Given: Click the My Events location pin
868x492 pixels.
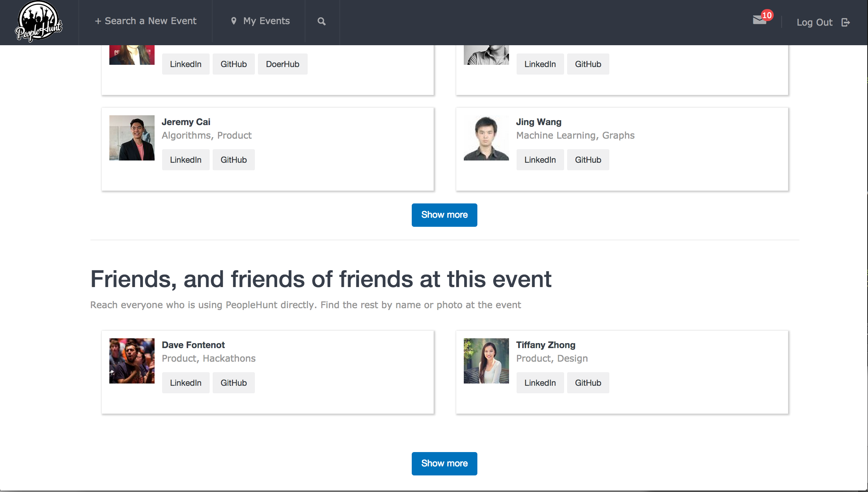Looking at the screenshot, I should (x=234, y=21).
